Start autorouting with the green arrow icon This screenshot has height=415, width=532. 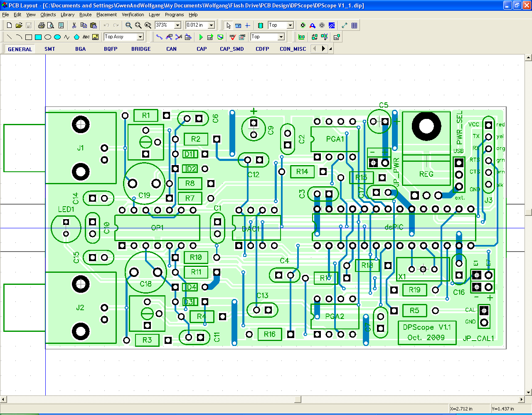[201, 37]
